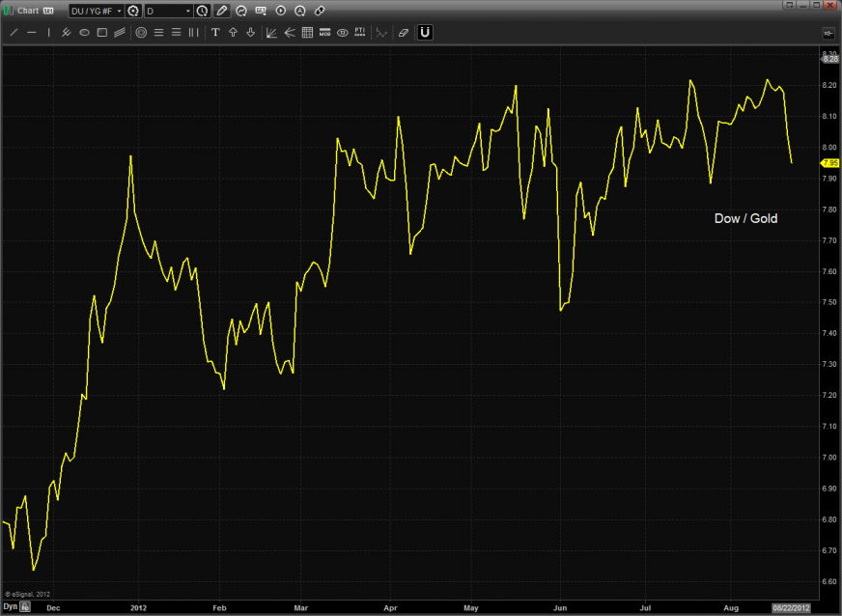Screen dimensions: 842x616
Task: Select the horizontal line drawing tool
Action: [x=32, y=33]
